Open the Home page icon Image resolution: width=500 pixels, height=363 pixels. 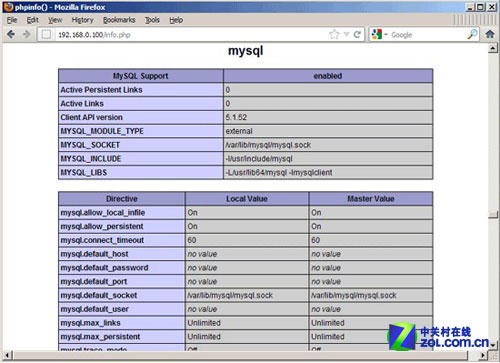(490, 34)
